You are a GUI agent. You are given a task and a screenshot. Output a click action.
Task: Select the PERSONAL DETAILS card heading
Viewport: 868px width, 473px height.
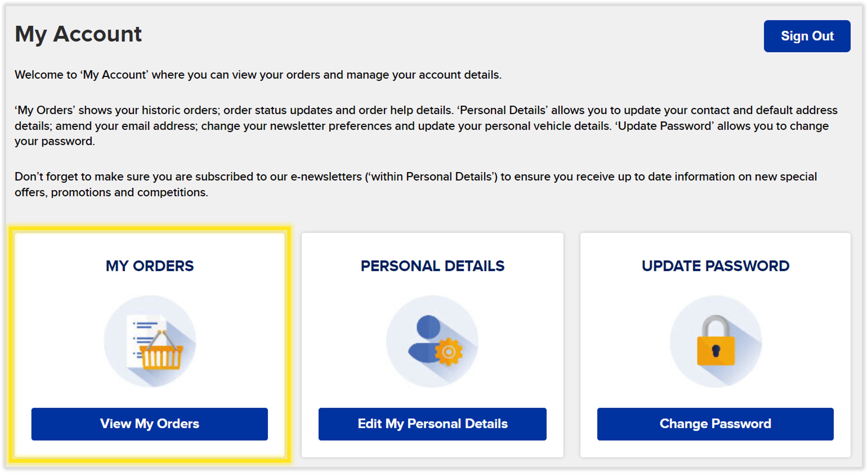433,266
